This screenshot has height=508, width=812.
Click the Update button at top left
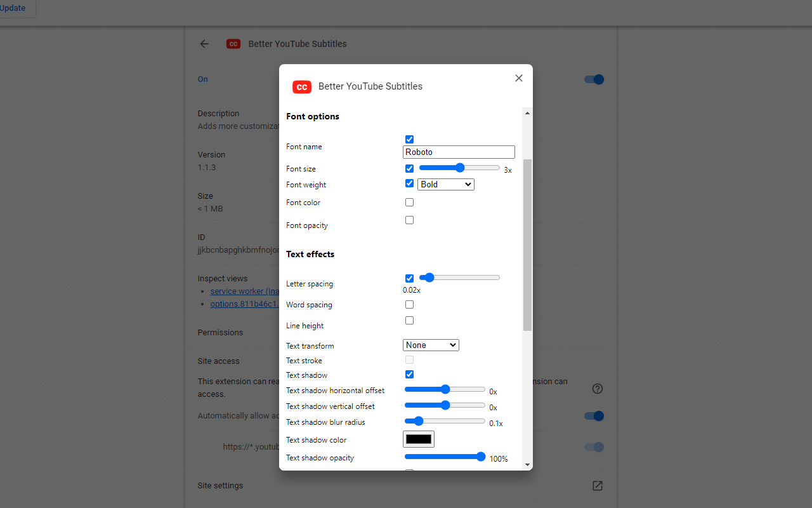(x=13, y=8)
